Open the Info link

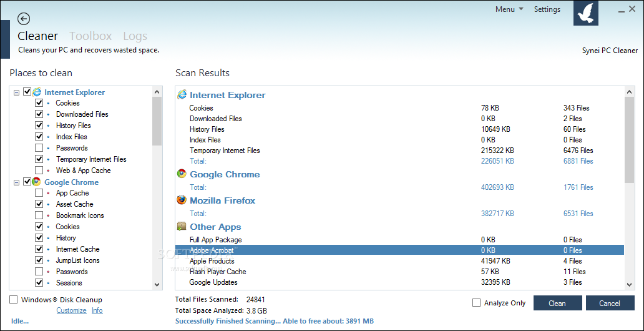(97, 310)
